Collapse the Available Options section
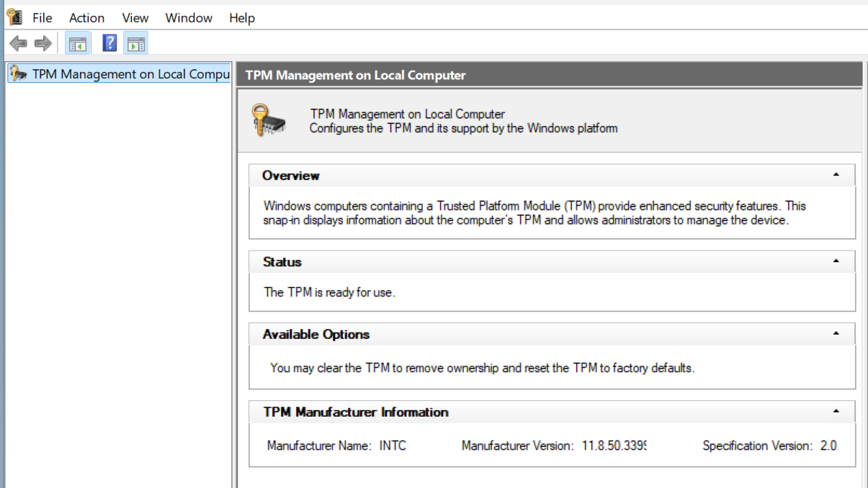 tap(836, 334)
